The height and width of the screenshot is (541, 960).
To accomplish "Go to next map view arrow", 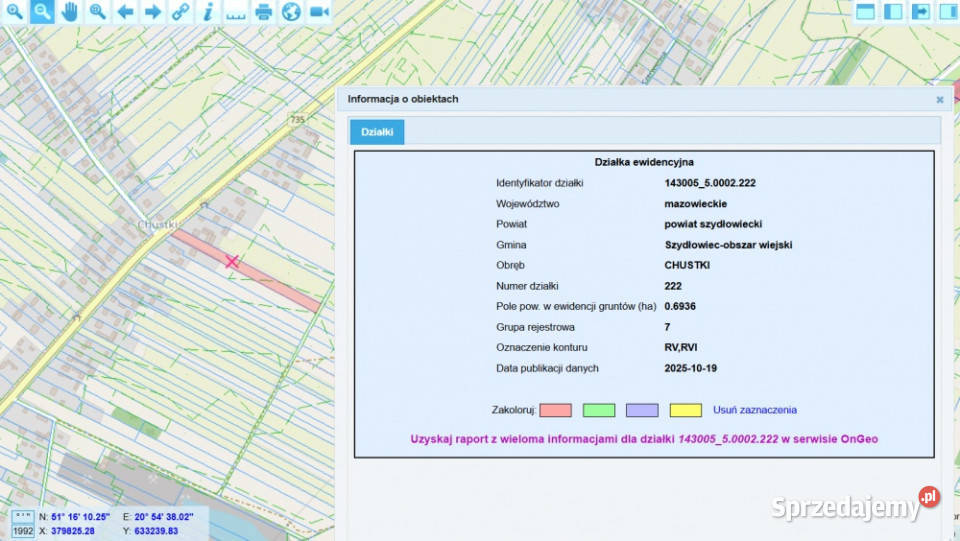I will (x=153, y=12).
